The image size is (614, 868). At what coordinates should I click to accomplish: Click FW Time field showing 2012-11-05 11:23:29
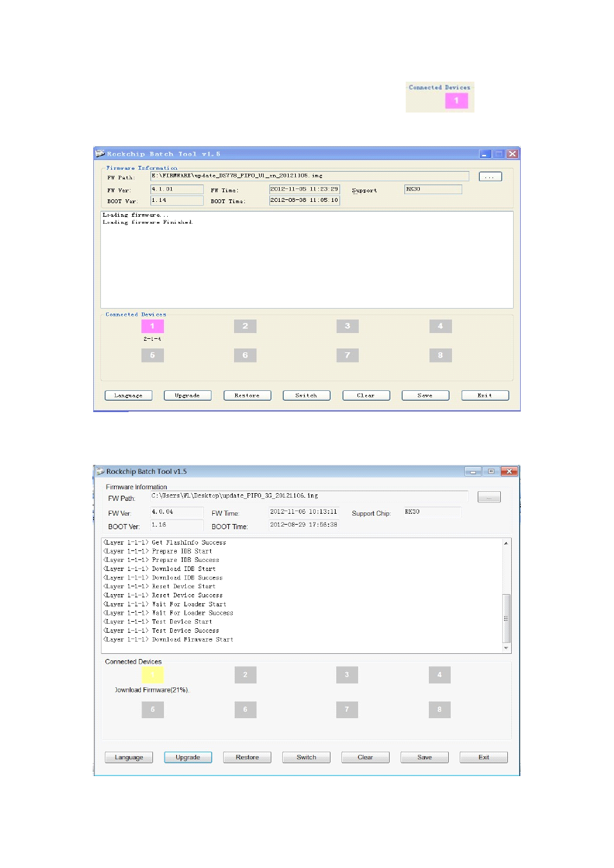(x=304, y=189)
